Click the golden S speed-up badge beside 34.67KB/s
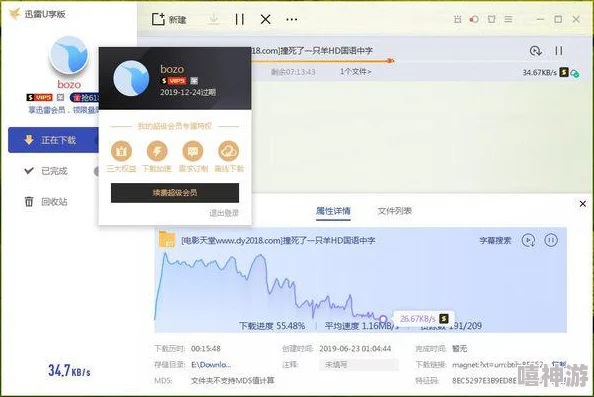 point(564,72)
